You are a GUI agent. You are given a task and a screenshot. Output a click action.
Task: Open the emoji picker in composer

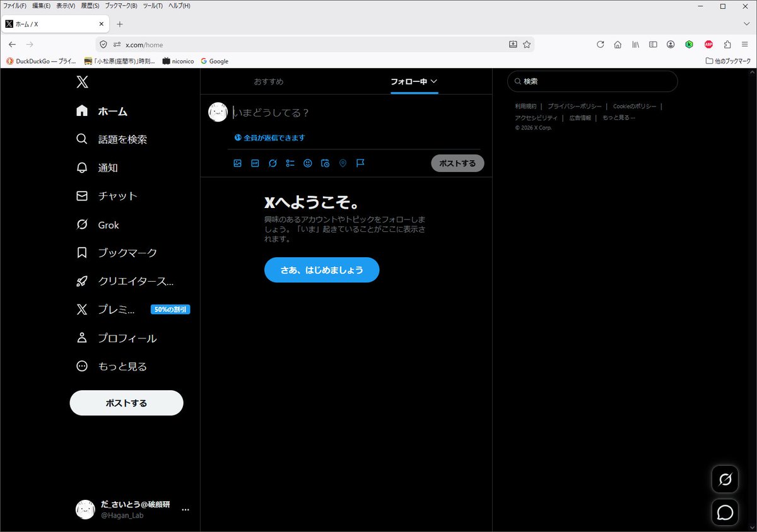(308, 163)
